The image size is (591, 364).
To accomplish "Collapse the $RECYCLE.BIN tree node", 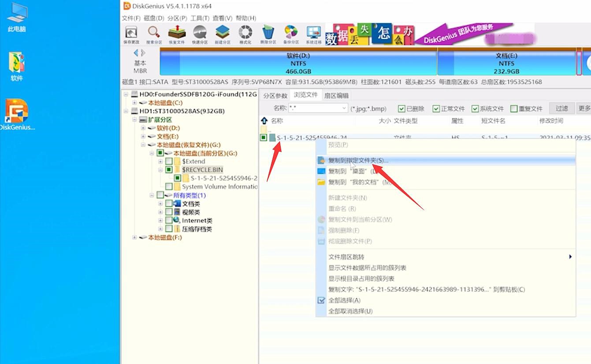I will coord(160,170).
